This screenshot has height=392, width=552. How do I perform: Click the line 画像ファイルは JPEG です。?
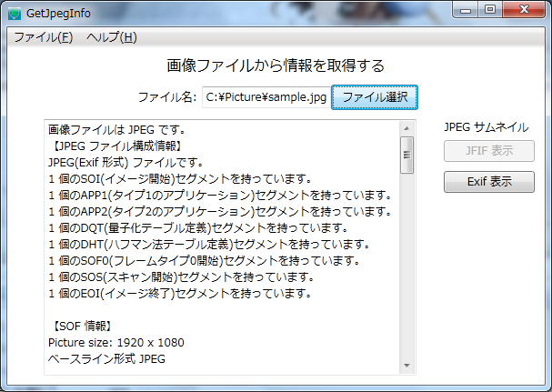(x=117, y=130)
